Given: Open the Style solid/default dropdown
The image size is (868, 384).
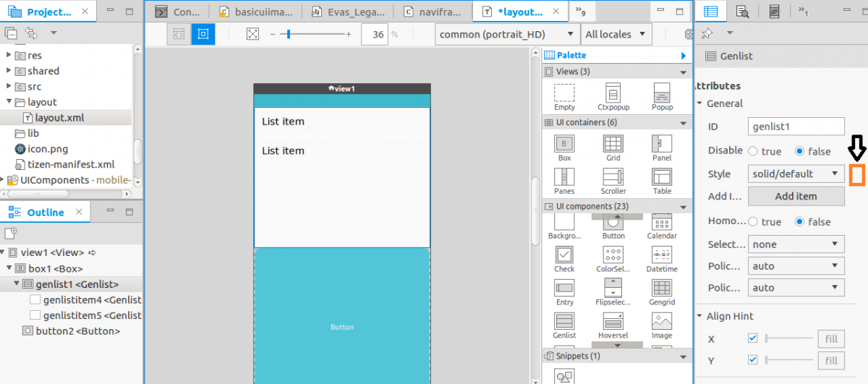Looking at the screenshot, I should [796, 174].
